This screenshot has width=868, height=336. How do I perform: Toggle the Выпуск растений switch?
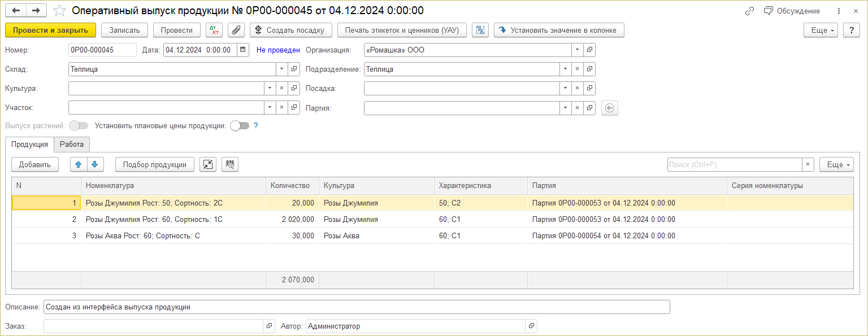(79, 126)
